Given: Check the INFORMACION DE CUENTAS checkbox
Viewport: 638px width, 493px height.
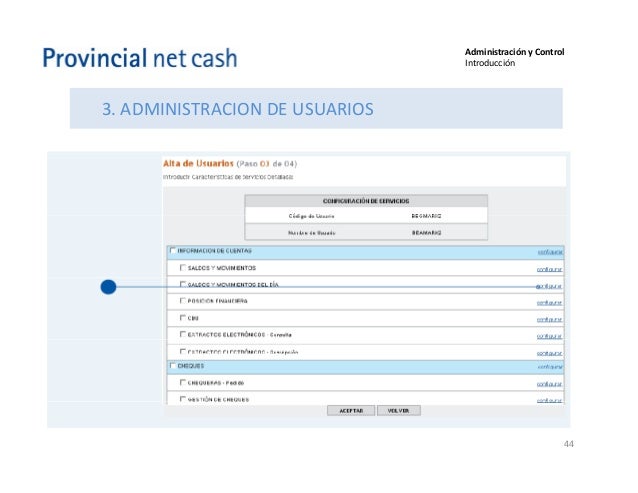Looking at the screenshot, I should pyautogui.click(x=173, y=250).
